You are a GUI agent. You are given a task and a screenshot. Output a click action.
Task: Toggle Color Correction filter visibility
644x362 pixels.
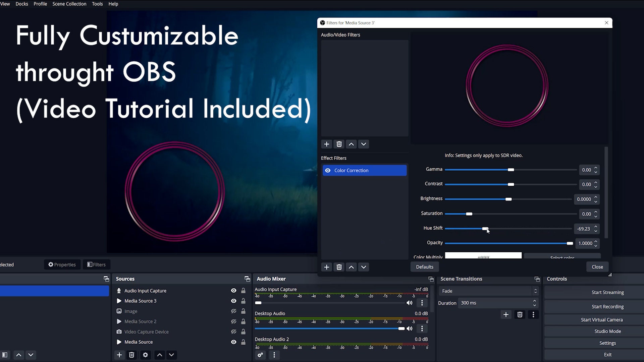(x=328, y=171)
